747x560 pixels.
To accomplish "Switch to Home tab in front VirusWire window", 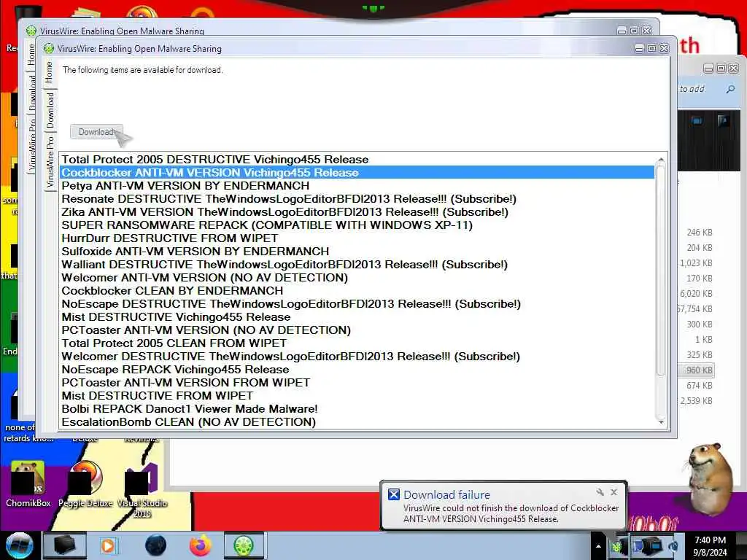I will 49,72.
